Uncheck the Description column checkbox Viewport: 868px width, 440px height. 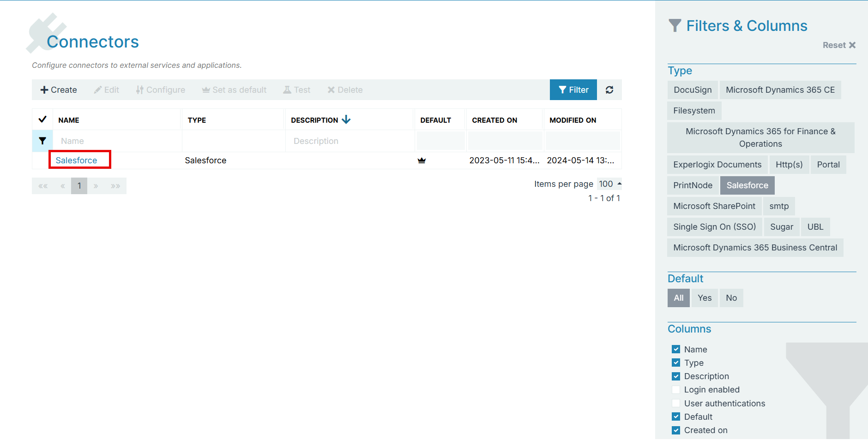pyautogui.click(x=676, y=376)
